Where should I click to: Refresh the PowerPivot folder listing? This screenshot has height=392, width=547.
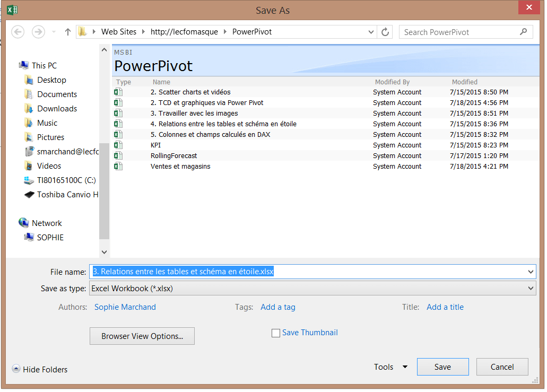click(x=386, y=32)
